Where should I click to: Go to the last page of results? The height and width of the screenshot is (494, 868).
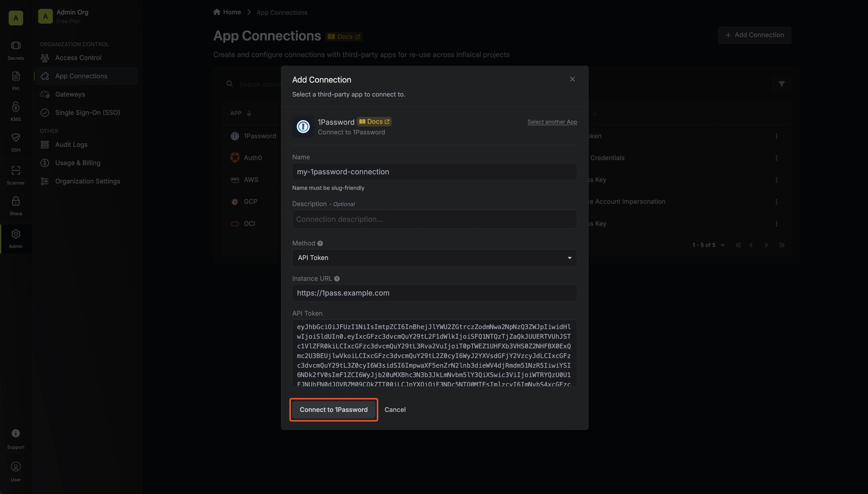click(x=782, y=245)
